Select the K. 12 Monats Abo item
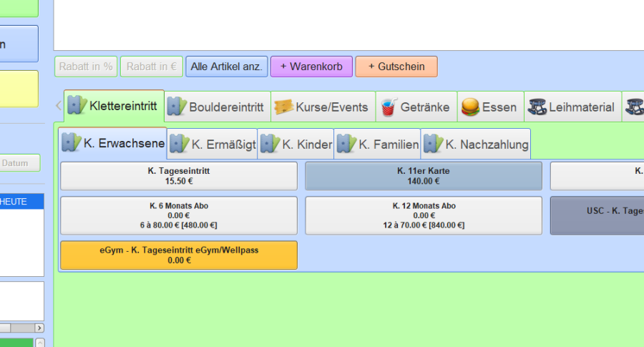Image resolution: width=644 pixels, height=347 pixels. (x=424, y=215)
